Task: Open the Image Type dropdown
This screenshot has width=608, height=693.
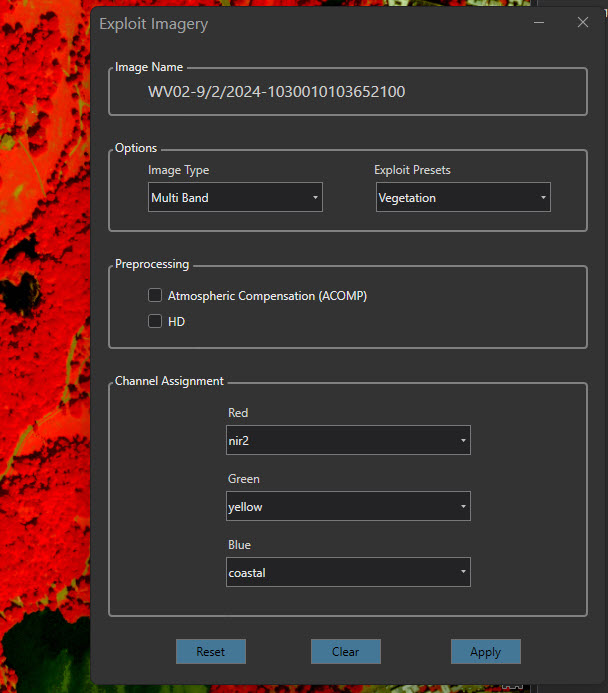Action: click(x=235, y=197)
